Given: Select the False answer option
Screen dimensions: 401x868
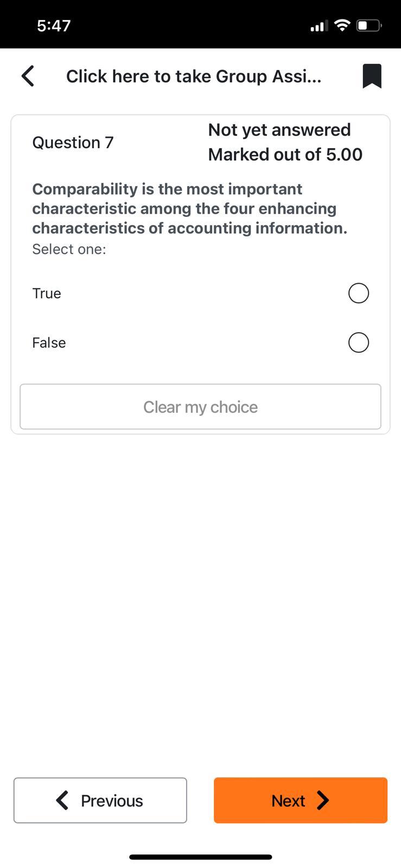Looking at the screenshot, I should click(x=49, y=342).
